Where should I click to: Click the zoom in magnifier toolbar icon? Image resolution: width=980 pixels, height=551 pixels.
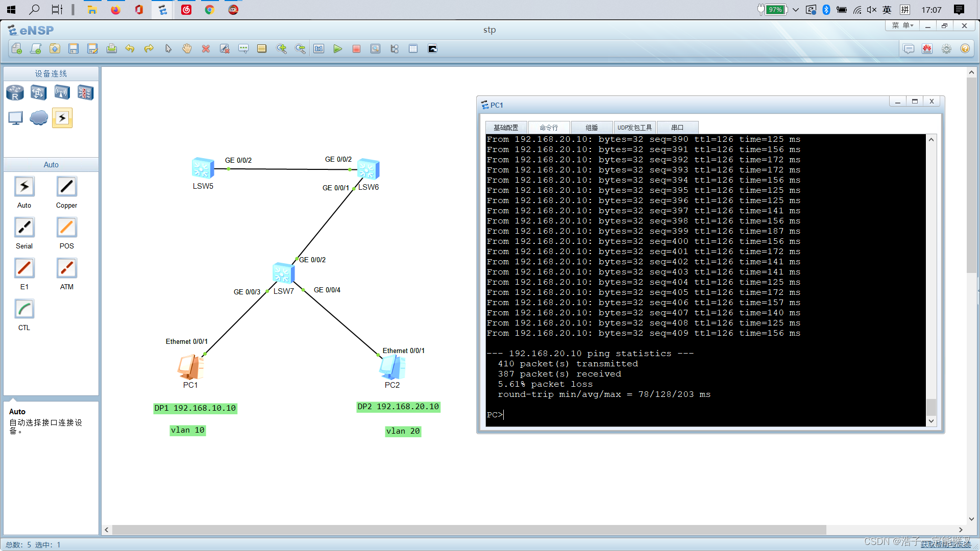point(281,49)
